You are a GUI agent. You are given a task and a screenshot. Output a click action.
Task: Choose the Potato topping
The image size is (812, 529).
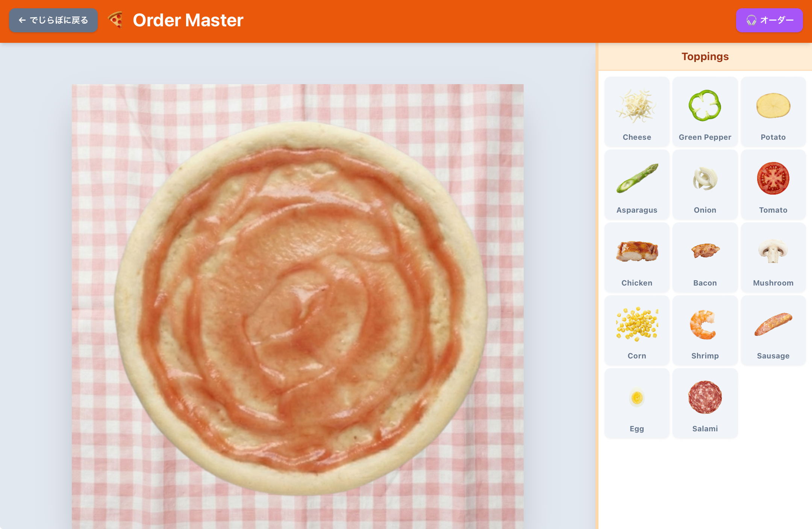coord(773,112)
